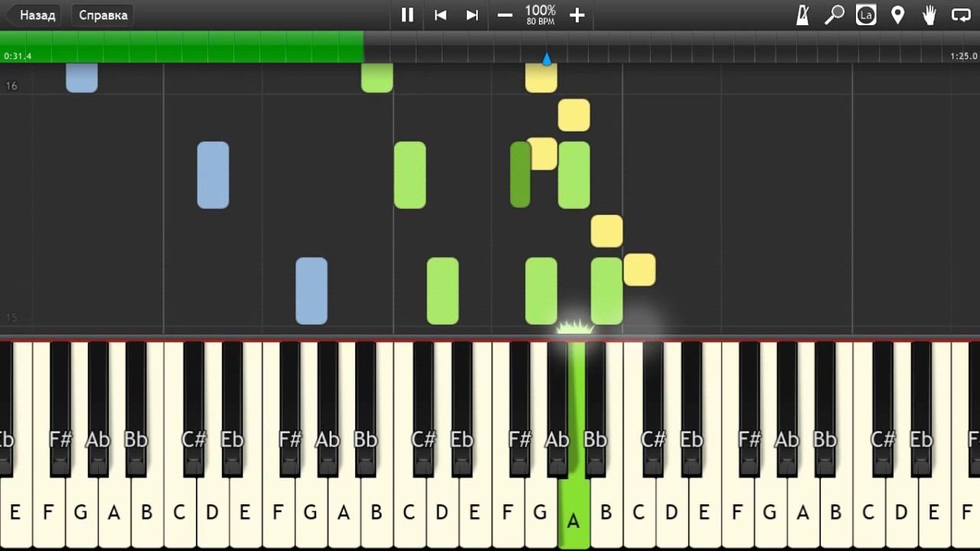This screenshot has height=551, width=980.
Task: Open the hand selection settings
Action: [929, 15]
